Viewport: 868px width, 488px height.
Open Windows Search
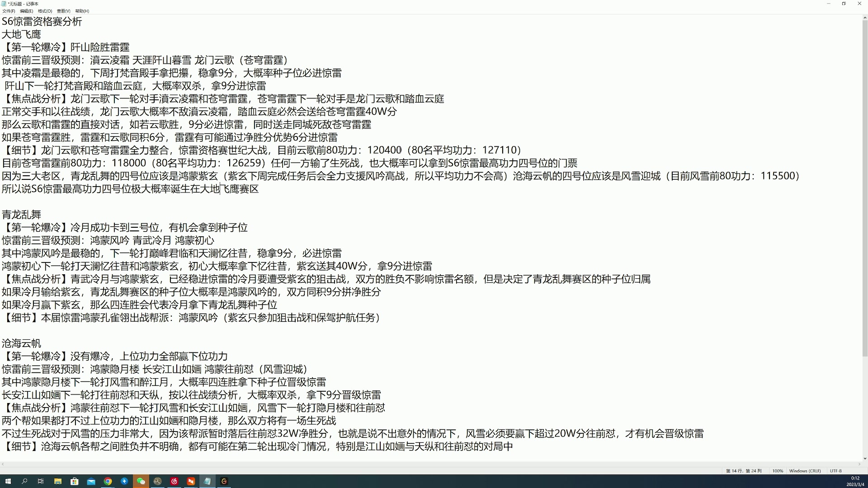(24, 481)
